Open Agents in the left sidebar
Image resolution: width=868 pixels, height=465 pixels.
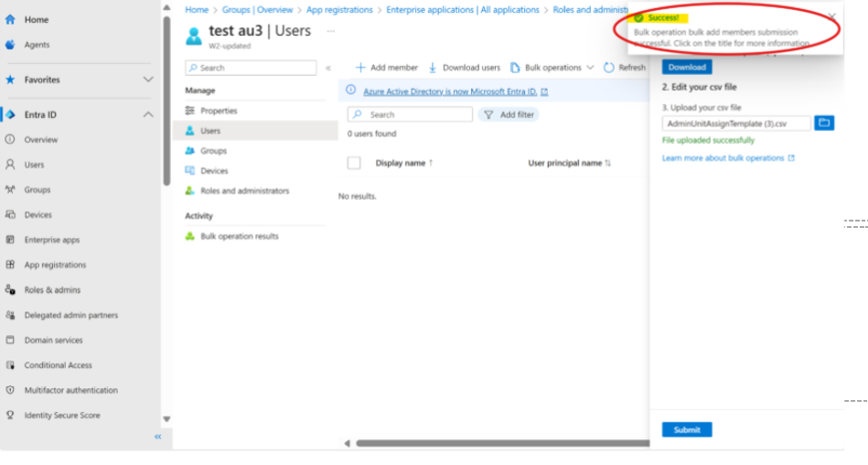click(x=37, y=44)
